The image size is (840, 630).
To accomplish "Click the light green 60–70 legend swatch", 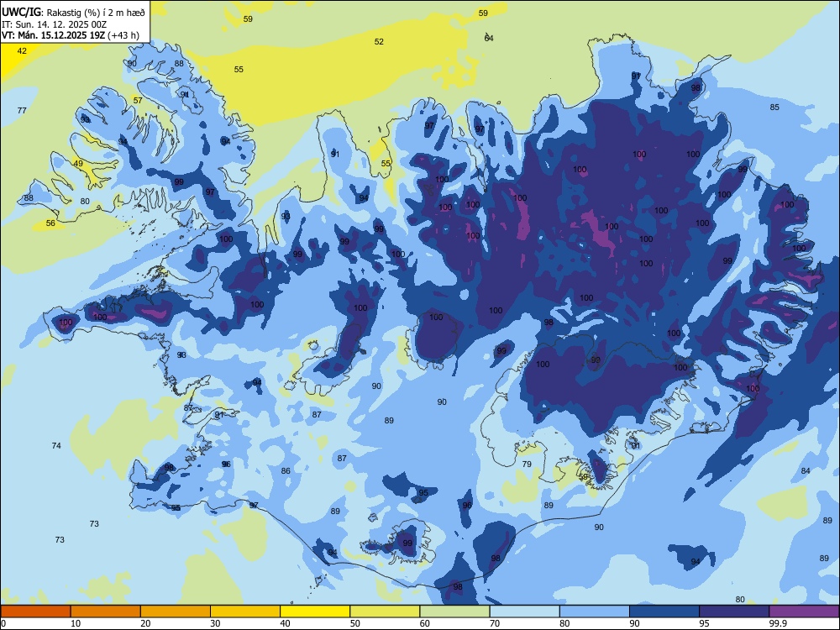I will click(454, 612).
